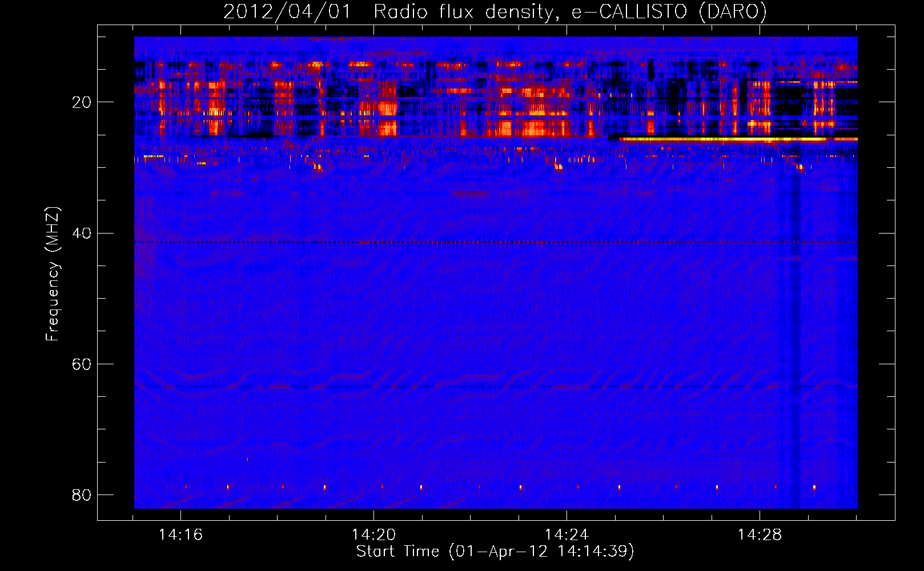Click the '40' frequency tick label

(82, 233)
